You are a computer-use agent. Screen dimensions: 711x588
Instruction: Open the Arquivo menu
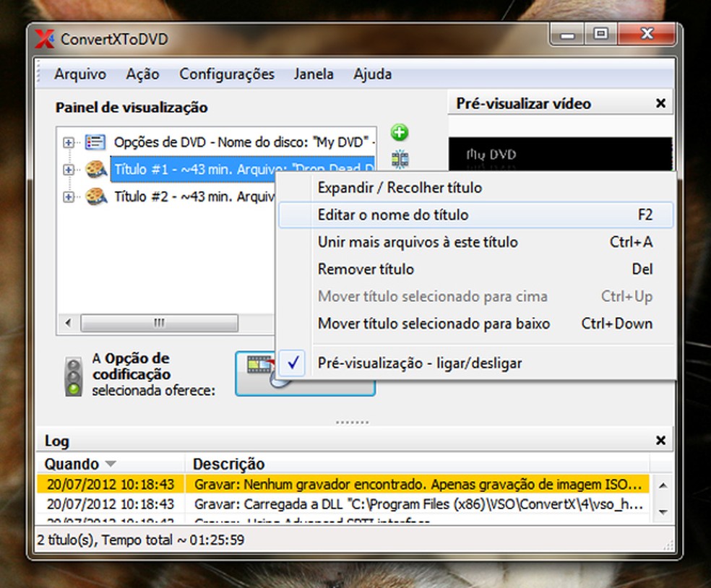click(x=80, y=74)
